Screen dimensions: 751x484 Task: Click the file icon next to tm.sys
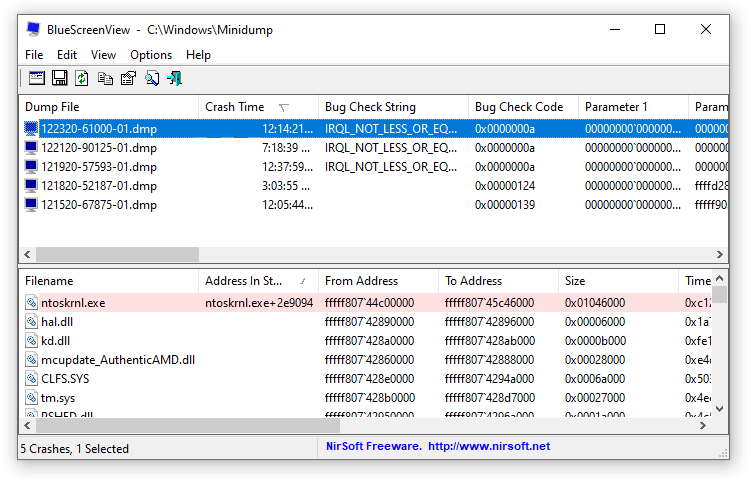[x=32, y=398]
